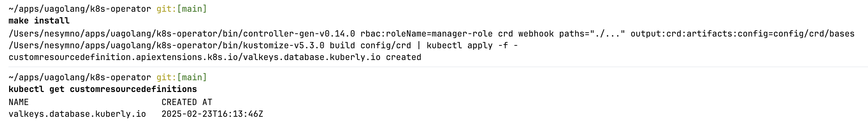Click the kustomize-v5.3.0 binary path
This screenshot has width=868, height=122.
click(166, 46)
